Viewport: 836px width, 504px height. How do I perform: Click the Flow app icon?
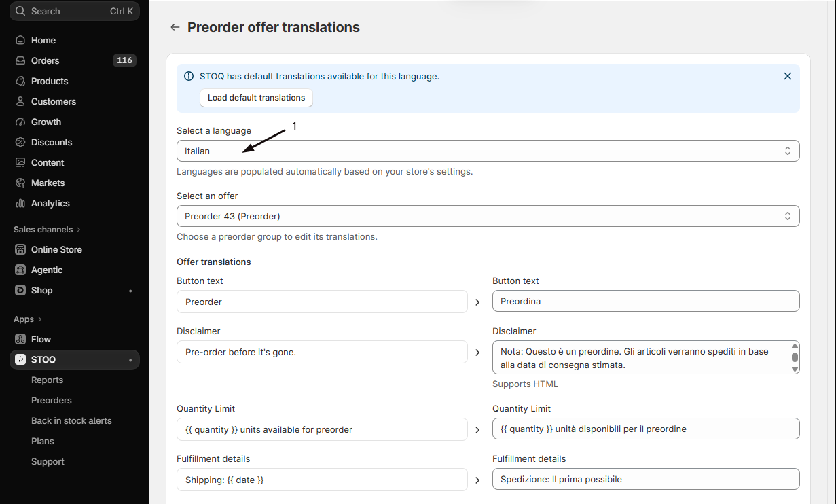20,339
